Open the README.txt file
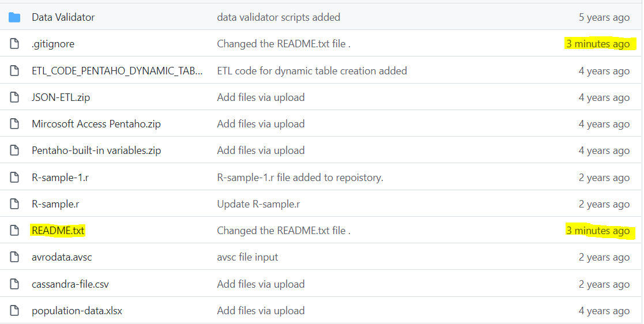 click(58, 231)
